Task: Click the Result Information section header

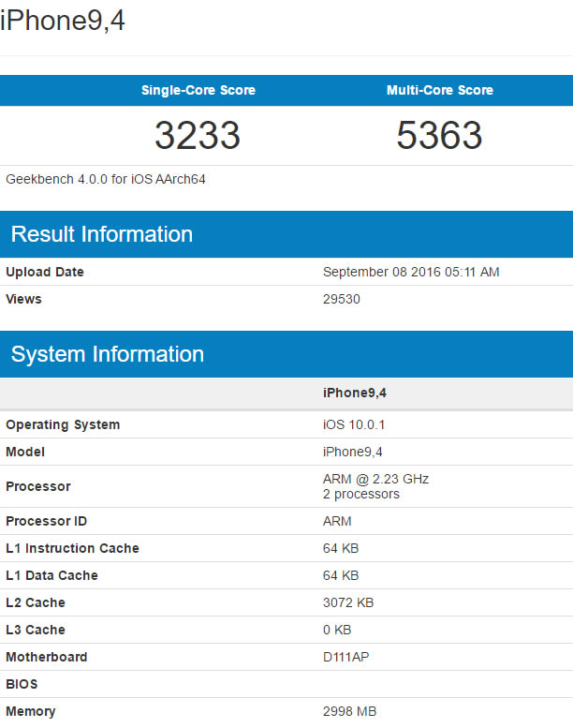Action: point(102,234)
